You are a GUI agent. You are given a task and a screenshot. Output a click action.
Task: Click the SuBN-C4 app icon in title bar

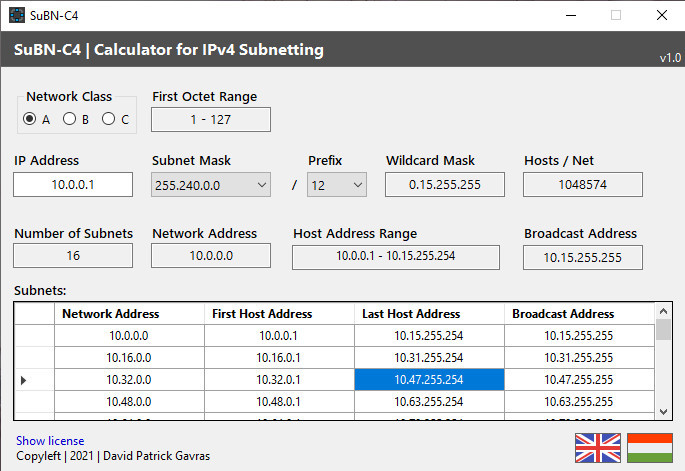click(x=17, y=15)
